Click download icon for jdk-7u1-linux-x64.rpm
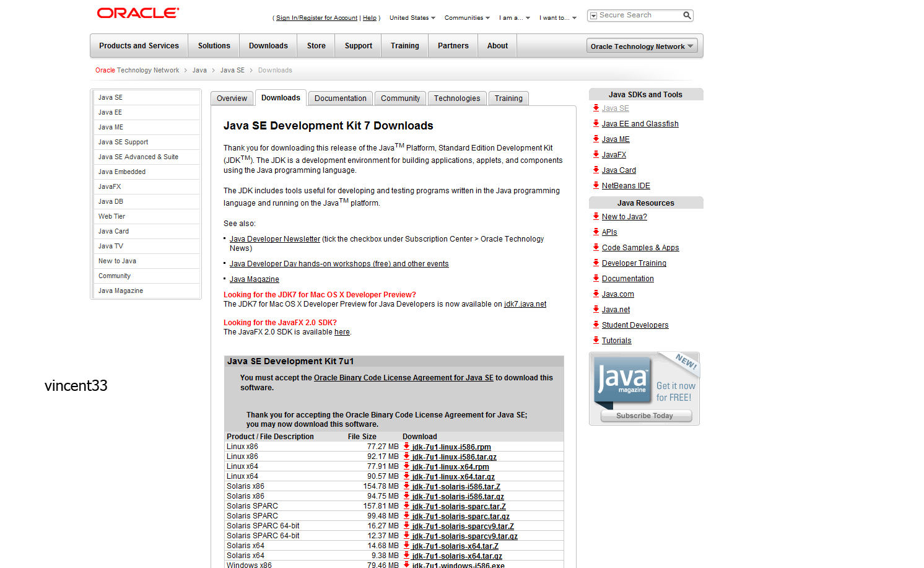The image size is (924, 568). [x=406, y=466]
